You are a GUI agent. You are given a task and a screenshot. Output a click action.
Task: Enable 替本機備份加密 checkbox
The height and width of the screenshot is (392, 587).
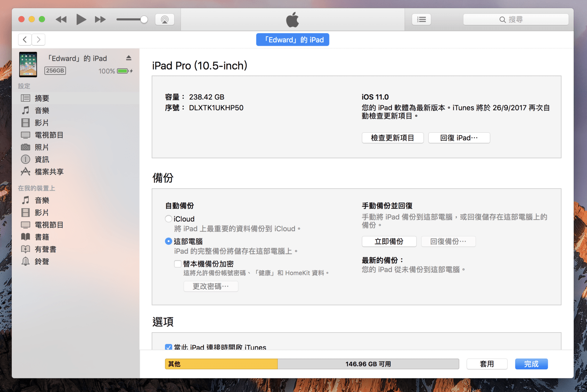click(x=178, y=264)
